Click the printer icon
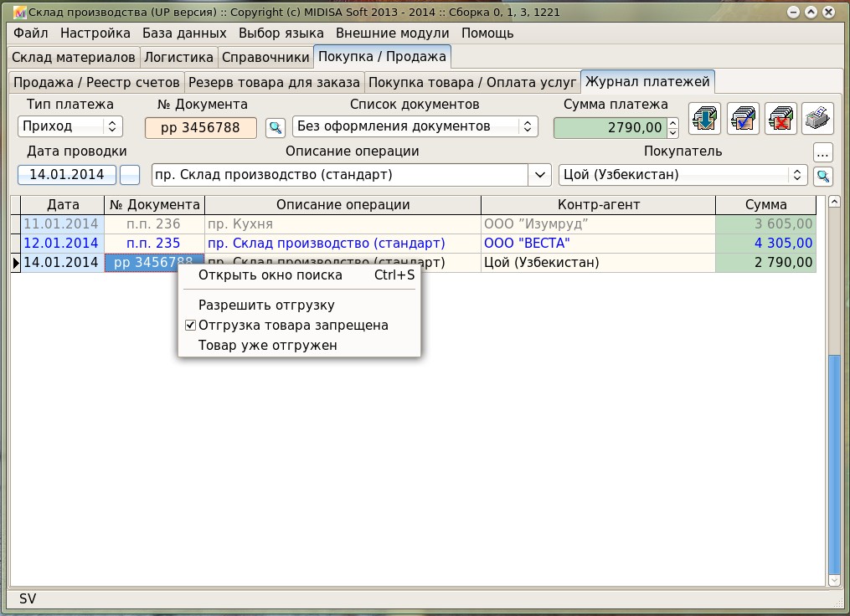This screenshot has width=850, height=616. coord(818,118)
